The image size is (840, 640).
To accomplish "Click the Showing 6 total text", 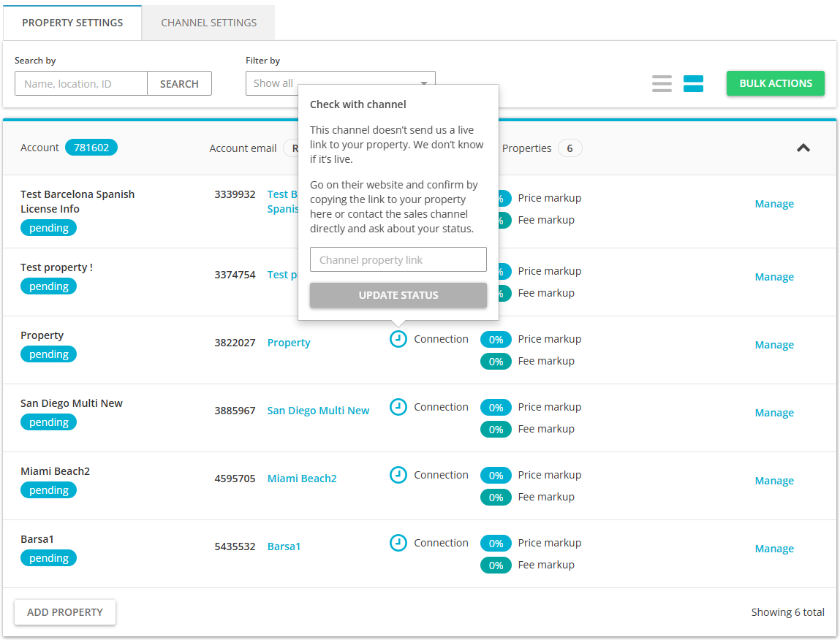I will (787, 612).
